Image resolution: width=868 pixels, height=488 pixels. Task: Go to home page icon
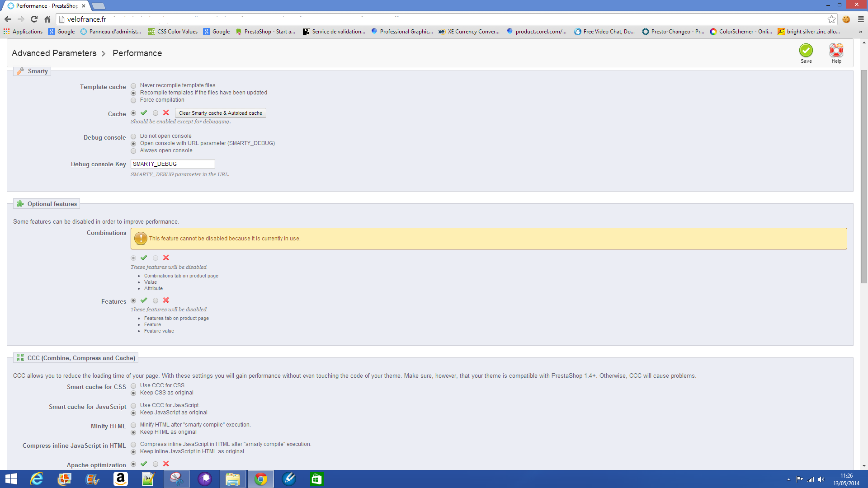point(47,19)
